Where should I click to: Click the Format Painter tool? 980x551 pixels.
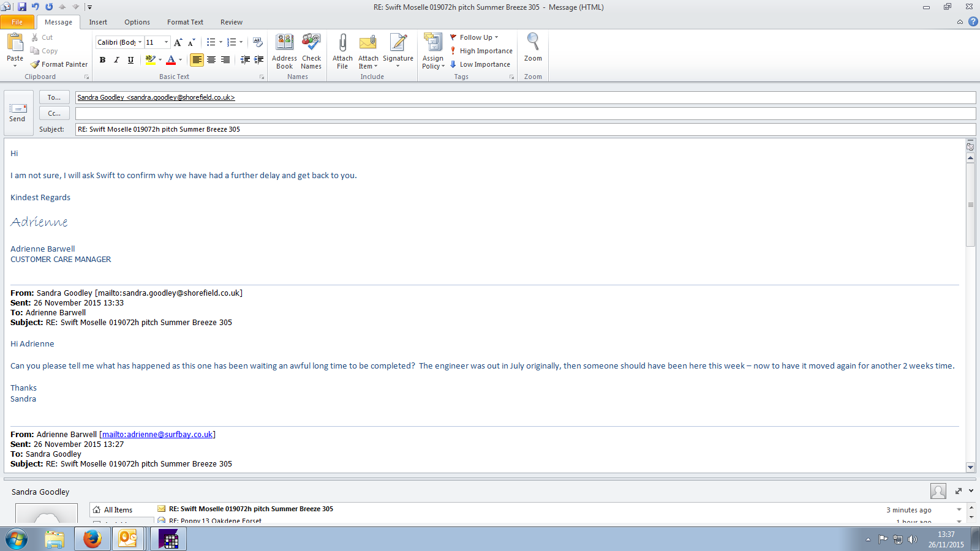59,64
